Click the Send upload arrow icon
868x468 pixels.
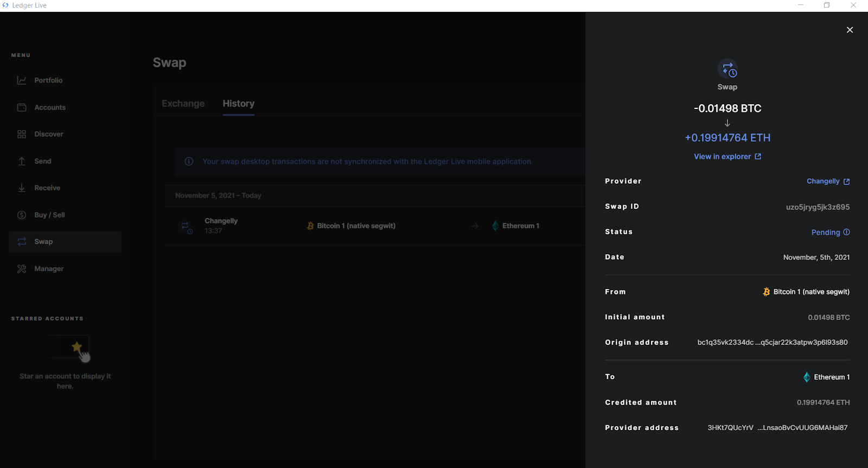pyautogui.click(x=22, y=161)
